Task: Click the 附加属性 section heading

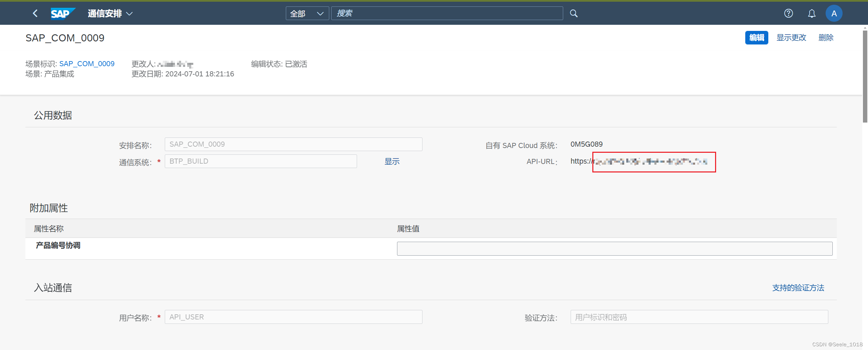Action: [49, 208]
